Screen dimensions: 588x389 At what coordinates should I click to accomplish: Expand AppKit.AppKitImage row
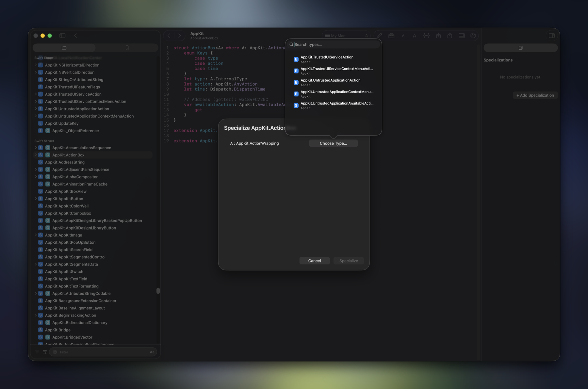point(36,235)
